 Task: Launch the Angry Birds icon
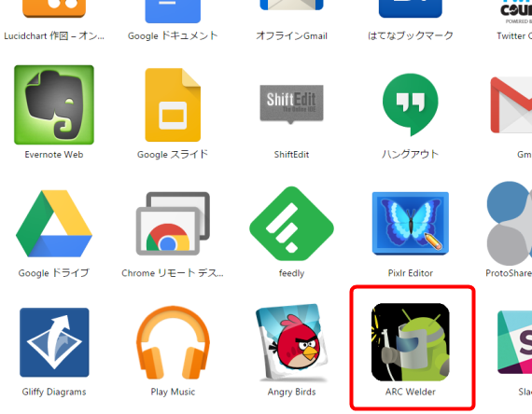tap(291, 342)
